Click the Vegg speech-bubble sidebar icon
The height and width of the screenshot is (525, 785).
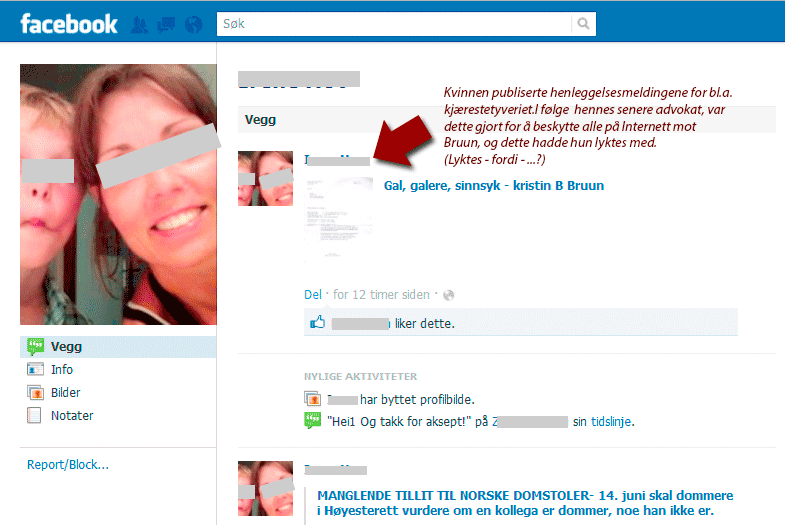tap(35, 346)
